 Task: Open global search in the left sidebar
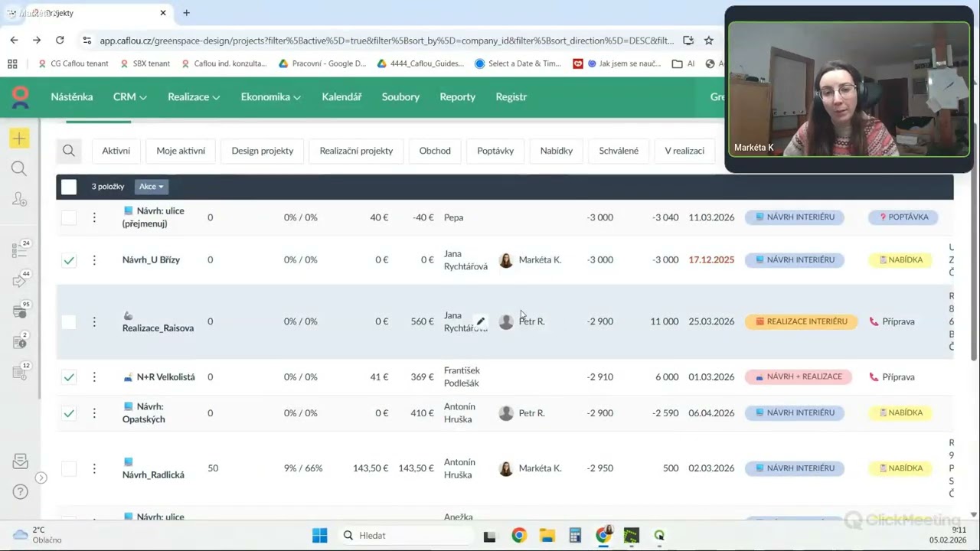tap(19, 169)
